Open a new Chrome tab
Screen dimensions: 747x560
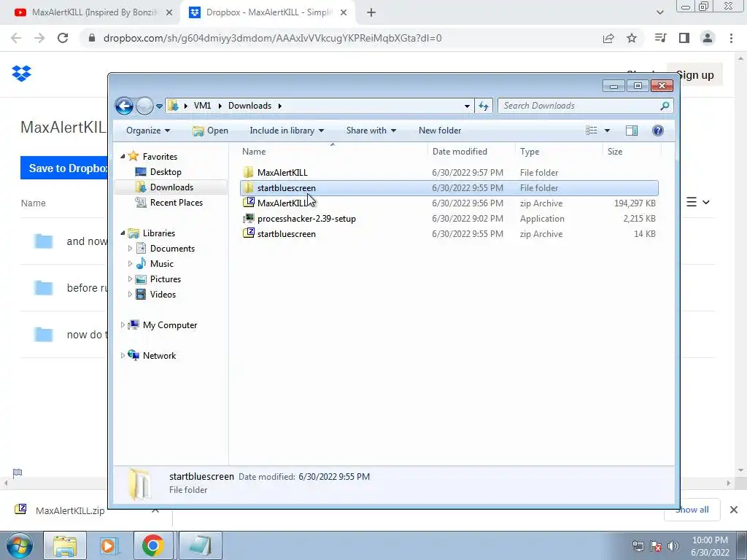(x=371, y=13)
